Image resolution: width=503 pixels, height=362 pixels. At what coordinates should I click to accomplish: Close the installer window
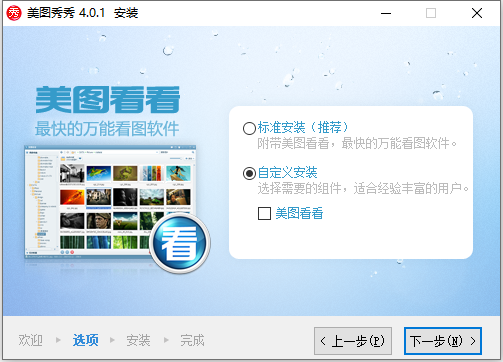(477, 13)
